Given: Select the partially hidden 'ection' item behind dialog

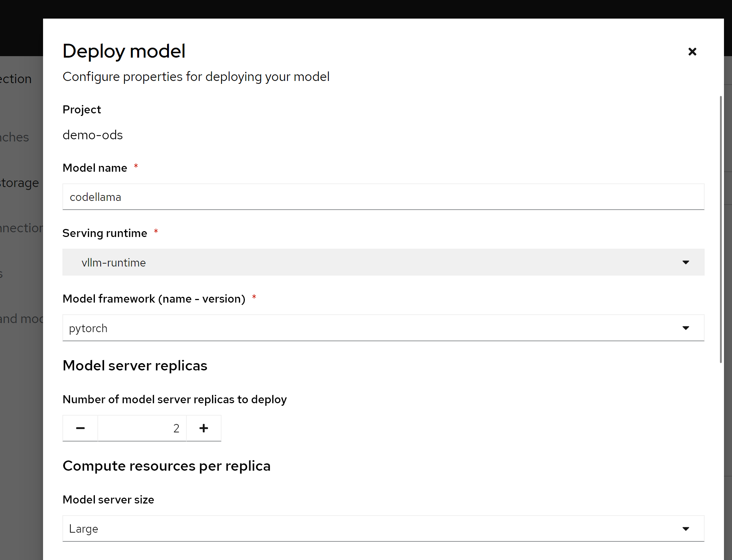Looking at the screenshot, I should 15,79.
